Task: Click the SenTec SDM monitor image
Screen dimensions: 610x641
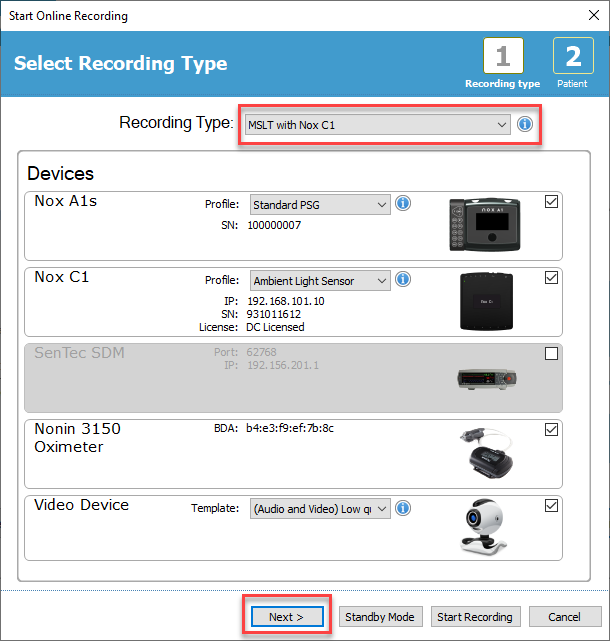Action: click(x=487, y=379)
